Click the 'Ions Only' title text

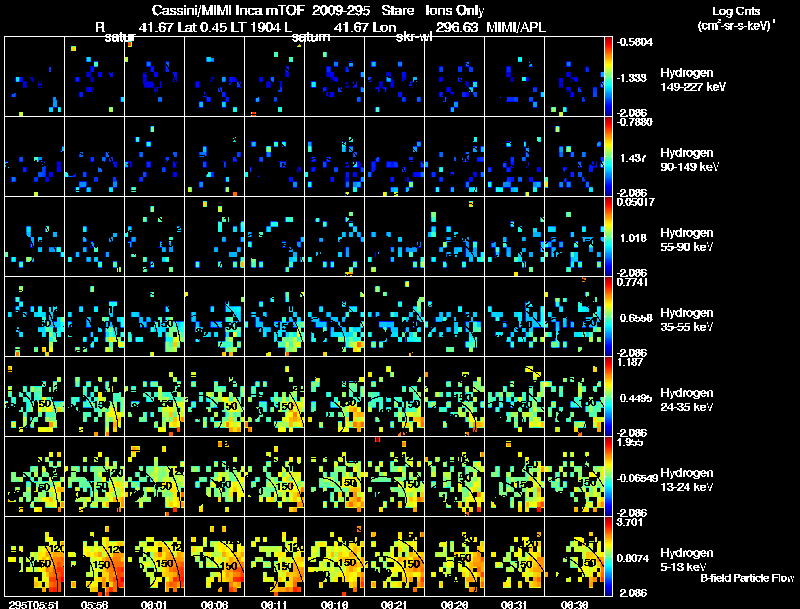click(x=455, y=10)
